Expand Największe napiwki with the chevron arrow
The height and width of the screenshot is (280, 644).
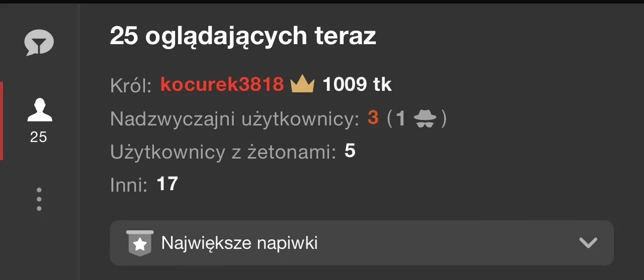click(588, 243)
